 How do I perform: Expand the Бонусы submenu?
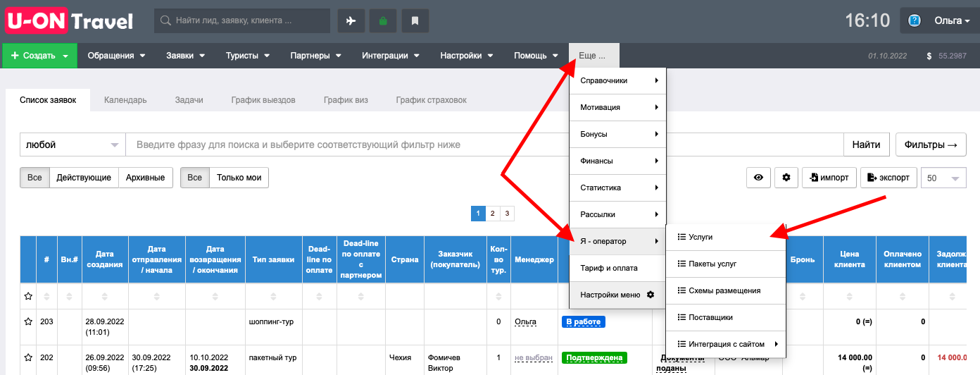(x=617, y=134)
